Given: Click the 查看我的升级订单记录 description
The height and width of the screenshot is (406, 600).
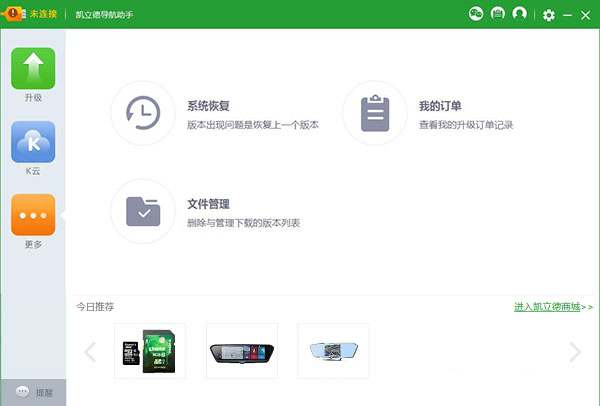Looking at the screenshot, I should point(466,125).
